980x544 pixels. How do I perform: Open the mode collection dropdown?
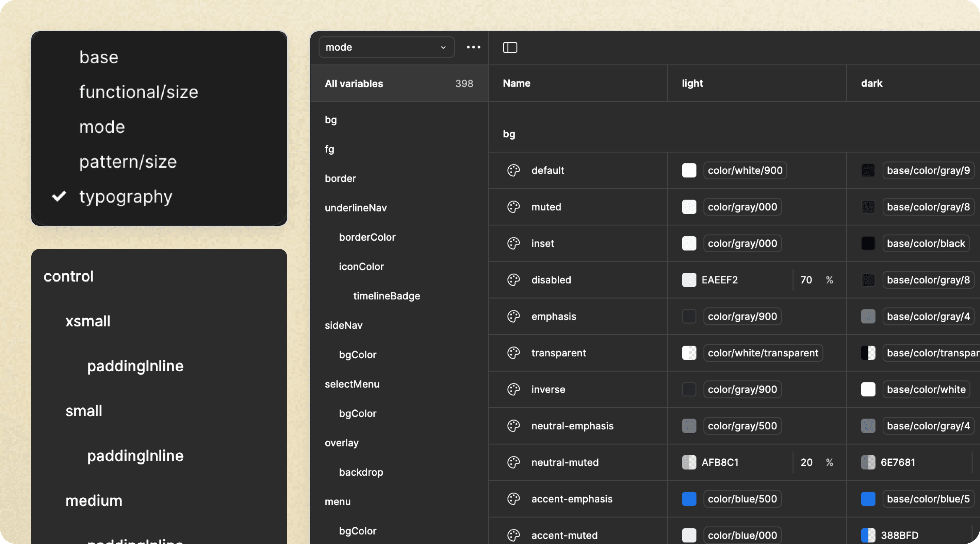tap(386, 47)
